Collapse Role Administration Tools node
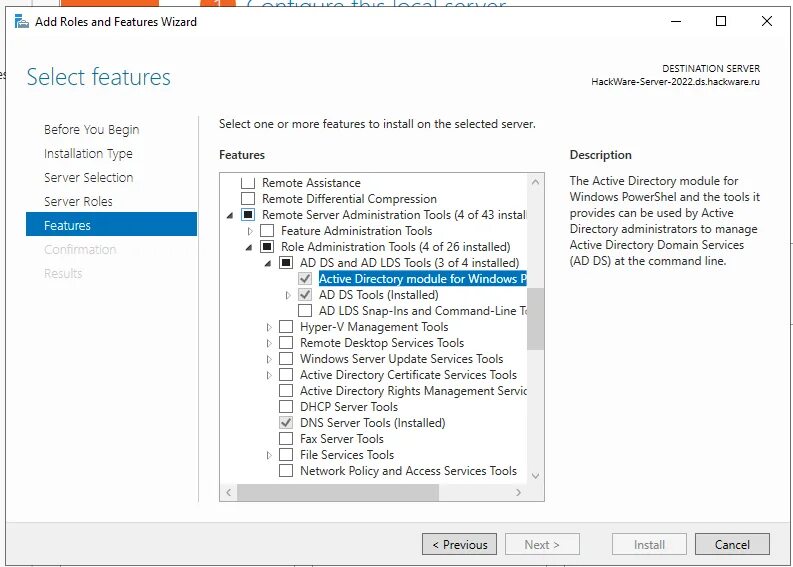793x567 pixels. click(x=249, y=247)
